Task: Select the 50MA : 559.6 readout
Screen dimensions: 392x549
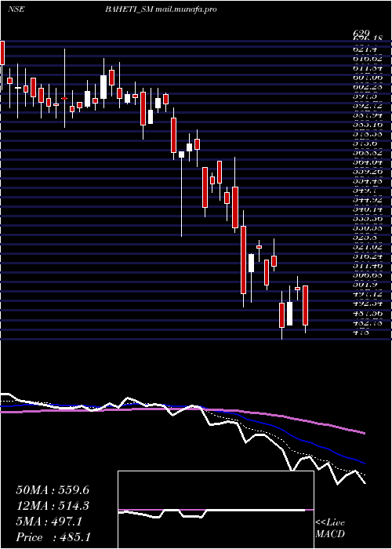Action: [x=53, y=490]
